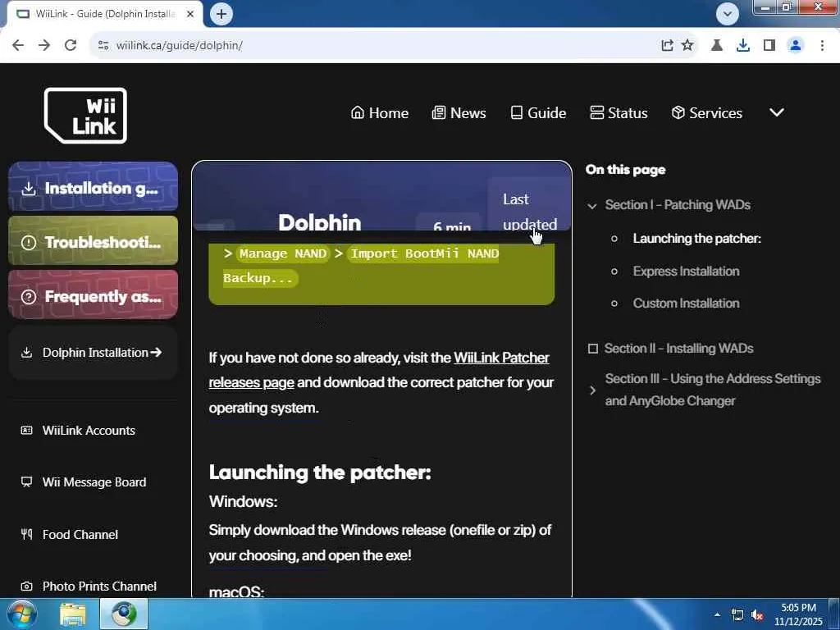Image resolution: width=840 pixels, height=630 pixels.
Task: Open the downloads icon in toolbar
Action: tap(743, 45)
